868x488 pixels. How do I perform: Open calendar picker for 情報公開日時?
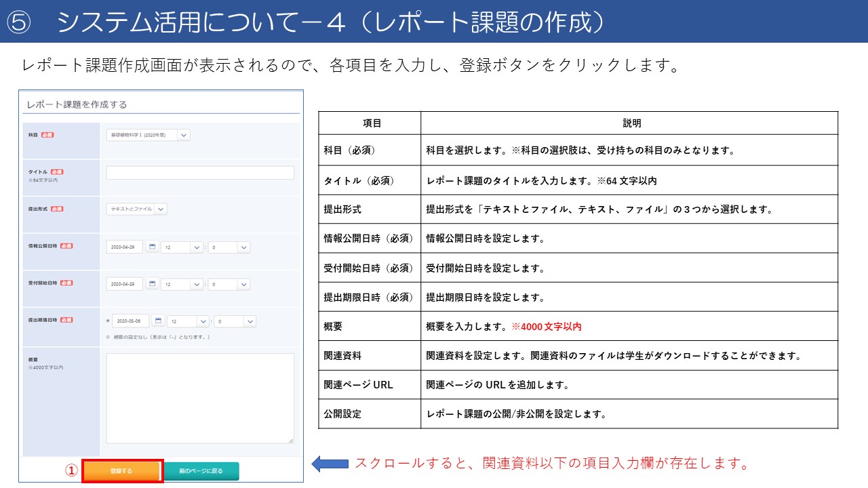tap(152, 247)
